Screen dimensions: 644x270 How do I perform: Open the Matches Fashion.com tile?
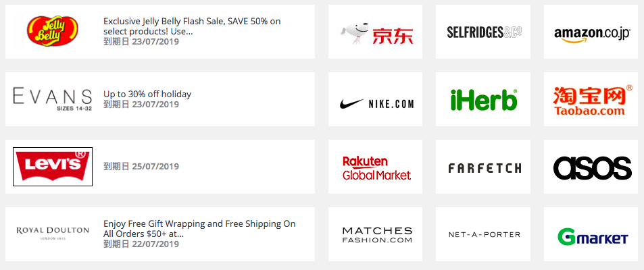click(376, 234)
